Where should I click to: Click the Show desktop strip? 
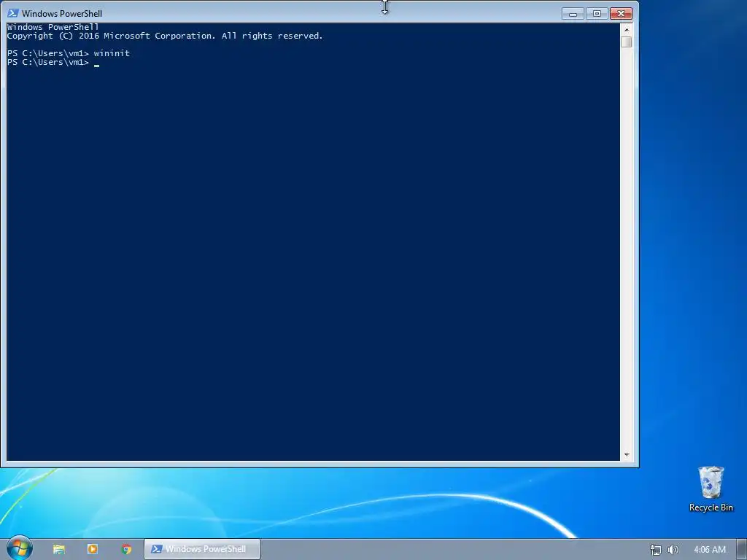point(742,550)
